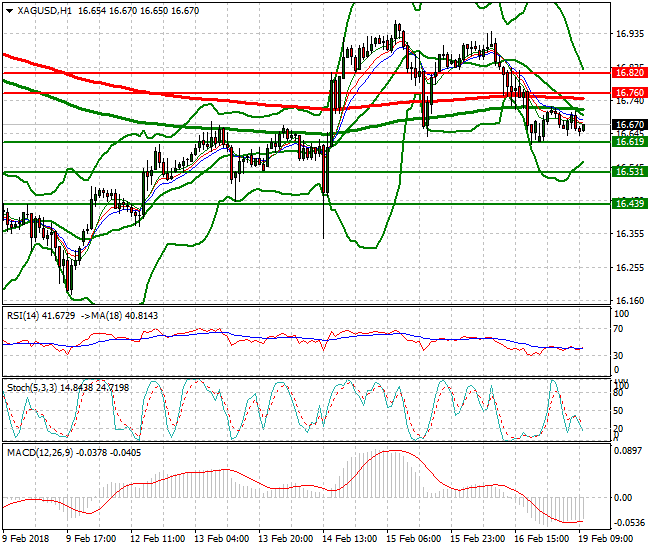Click the 14 Feb 13:00 time label
This screenshot has width=650, height=550.
[x=350, y=539]
